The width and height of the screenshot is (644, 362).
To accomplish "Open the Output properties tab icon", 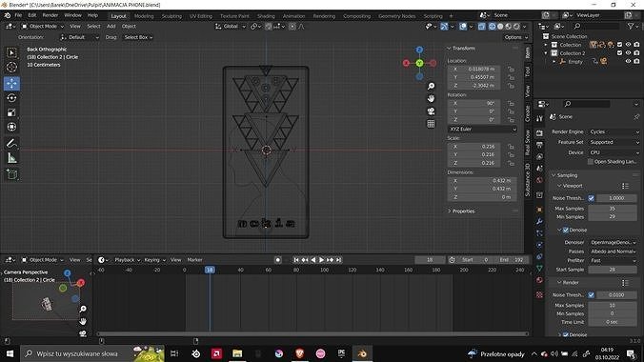I will (539, 145).
